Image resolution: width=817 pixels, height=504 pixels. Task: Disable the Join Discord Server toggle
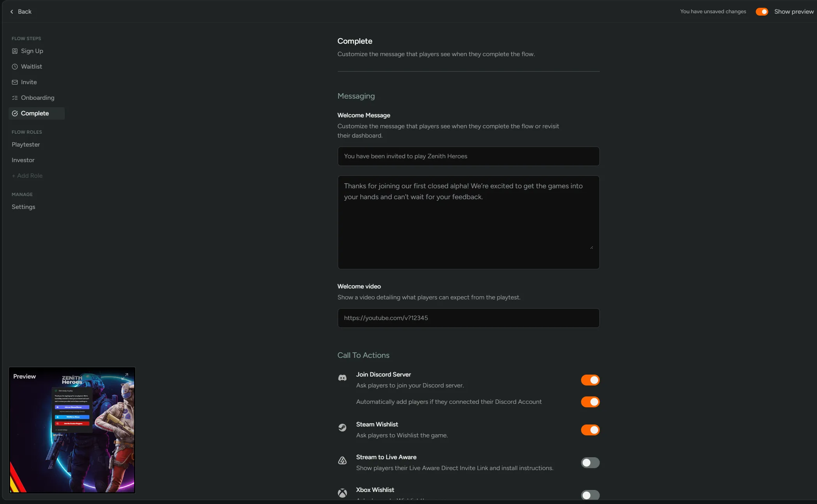coord(590,380)
